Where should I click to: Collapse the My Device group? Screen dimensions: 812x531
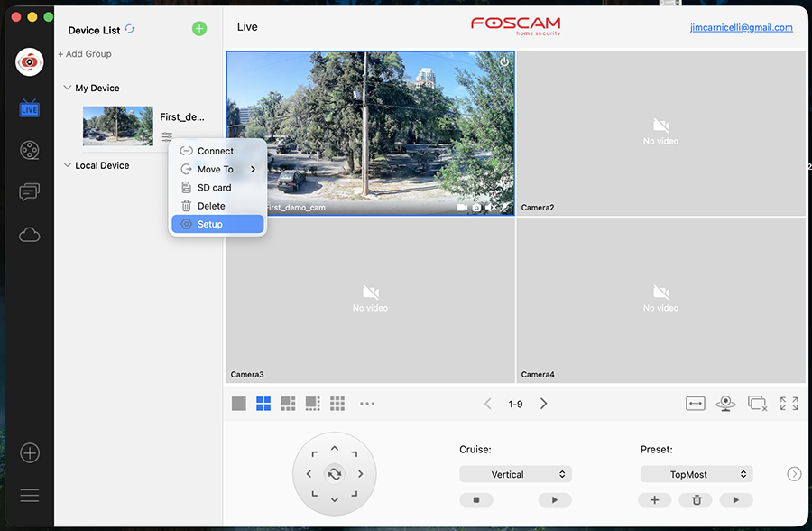click(67, 88)
